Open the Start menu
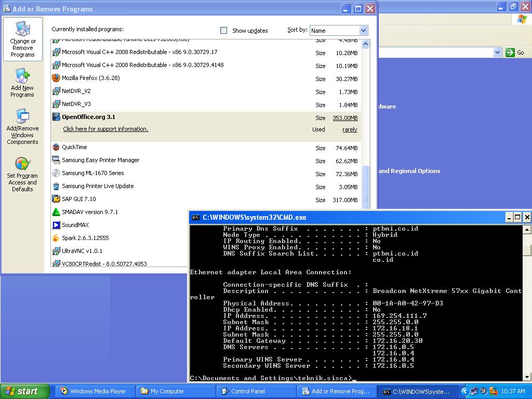532x399 pixels. (24, 391)
